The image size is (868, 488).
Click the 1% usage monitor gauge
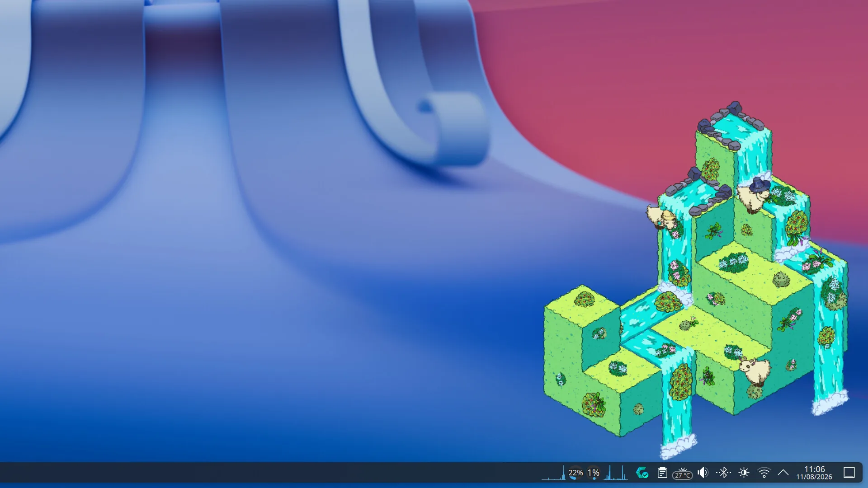pyautogui.click(x=594, y=473)
